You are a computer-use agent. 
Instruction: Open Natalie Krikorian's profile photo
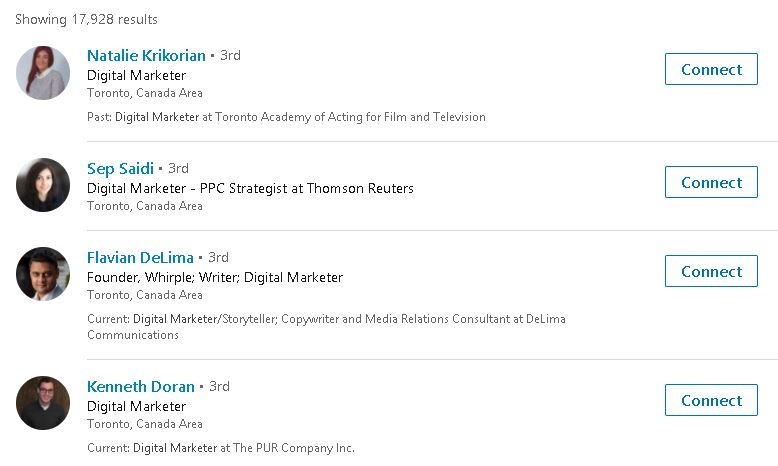click(x=43, y=73)
